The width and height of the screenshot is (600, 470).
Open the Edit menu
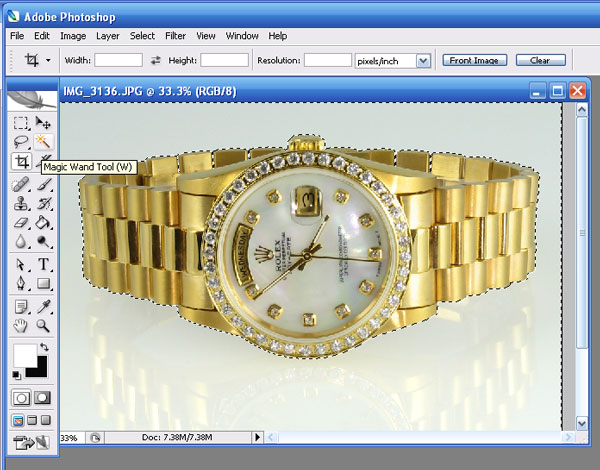point(42,36)
